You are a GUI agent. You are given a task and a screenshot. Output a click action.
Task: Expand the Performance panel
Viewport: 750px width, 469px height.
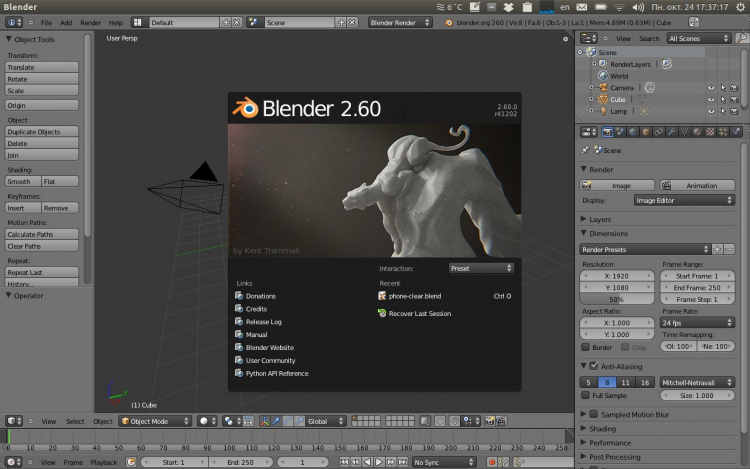point(609,442)
